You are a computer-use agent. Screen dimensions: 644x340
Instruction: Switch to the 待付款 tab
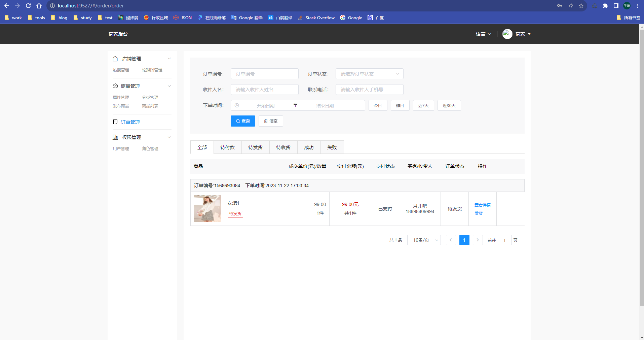pyautogui.click(x=227, y=147)
